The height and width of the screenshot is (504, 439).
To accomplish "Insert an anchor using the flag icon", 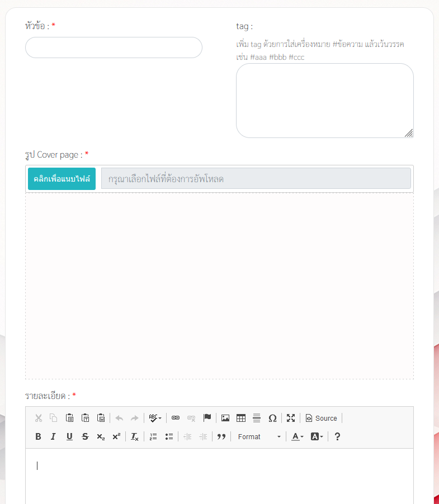I will pyautogui.click(x=207, y=418).
